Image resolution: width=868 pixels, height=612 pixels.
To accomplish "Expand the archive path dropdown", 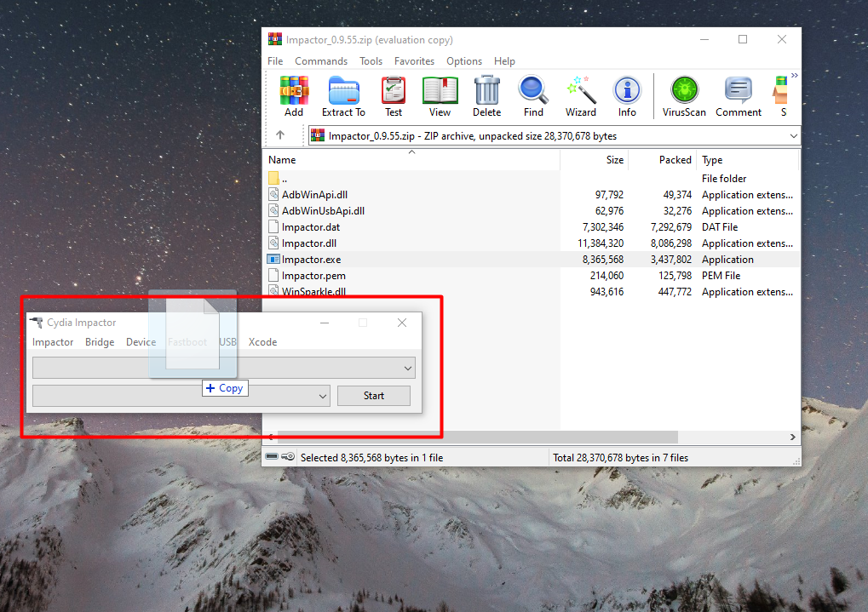I will click(793, 136).
